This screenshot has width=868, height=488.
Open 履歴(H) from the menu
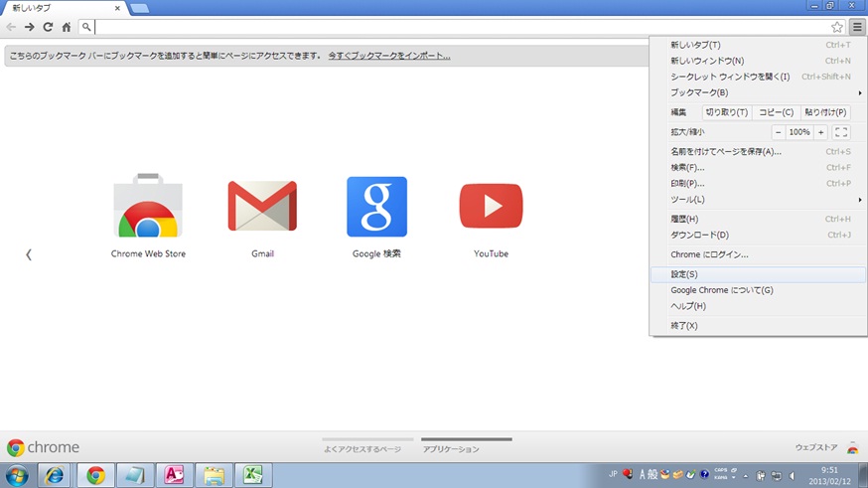(759, 219)
